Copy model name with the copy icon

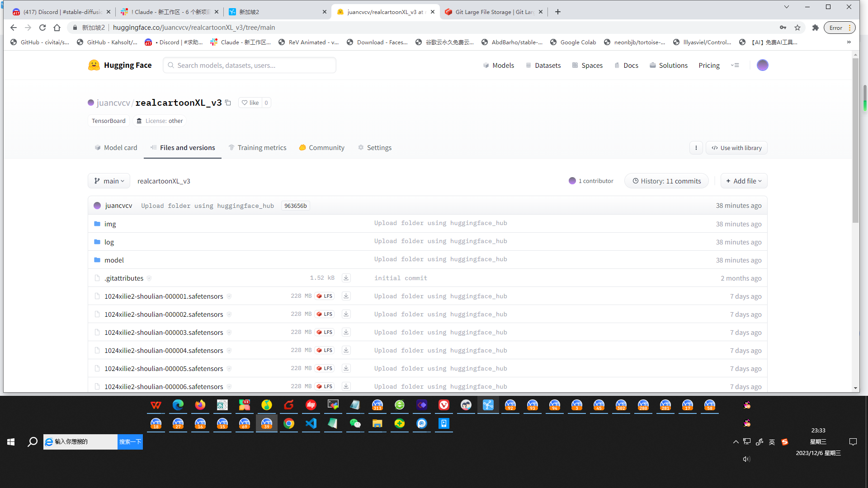pos(228,103)
